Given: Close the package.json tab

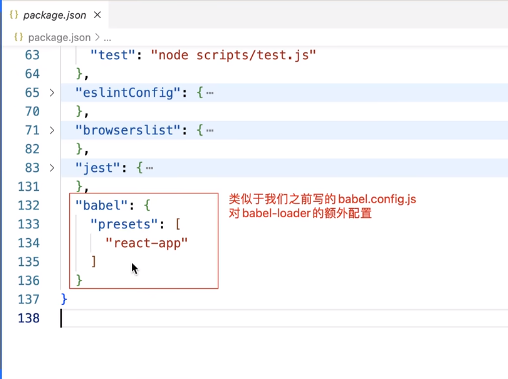Looking at the screenshot, I should [97, 15].
